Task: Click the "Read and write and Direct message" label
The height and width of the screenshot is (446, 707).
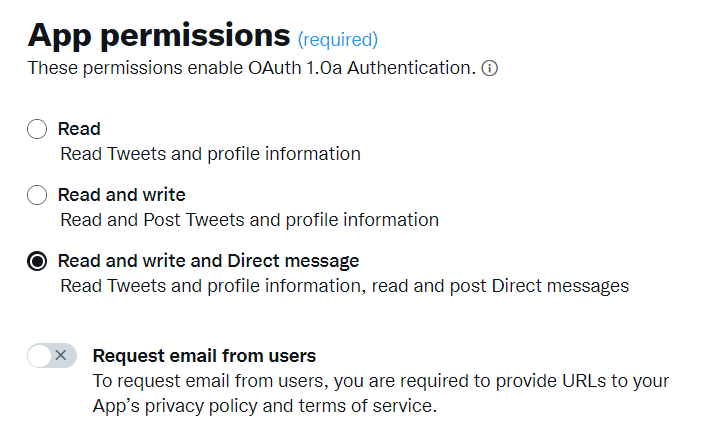Action: (208, 261)
